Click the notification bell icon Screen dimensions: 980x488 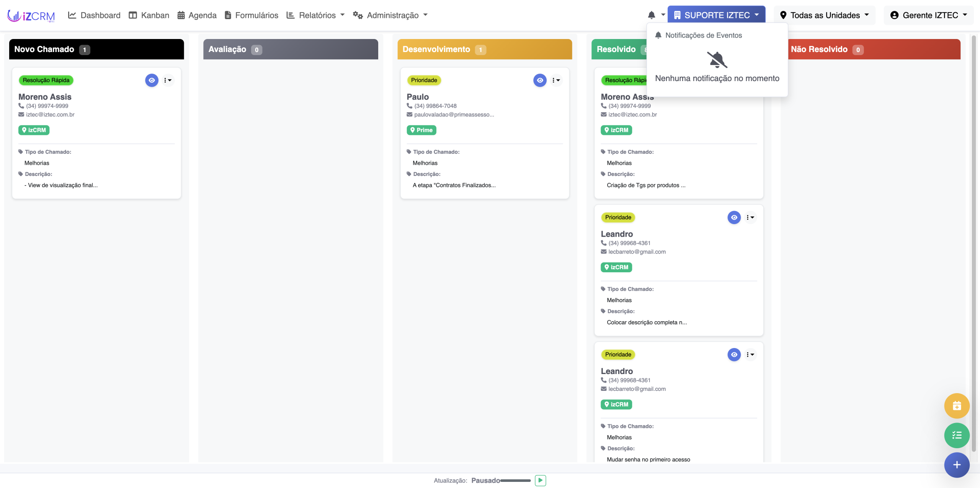(652, 15)
